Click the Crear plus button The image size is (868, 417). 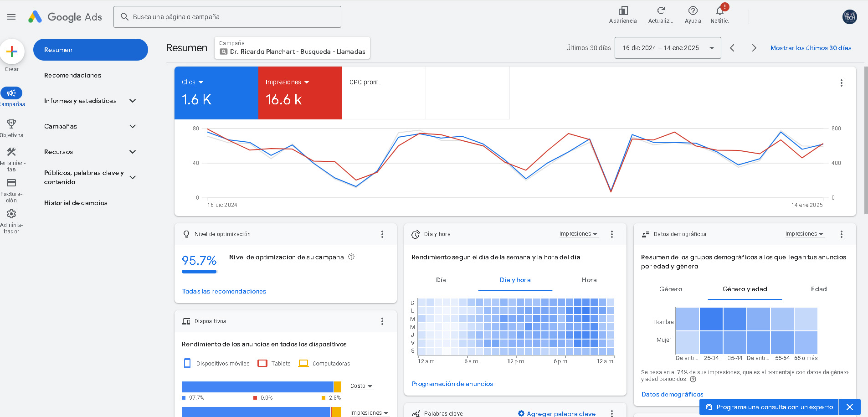point(12,51)
